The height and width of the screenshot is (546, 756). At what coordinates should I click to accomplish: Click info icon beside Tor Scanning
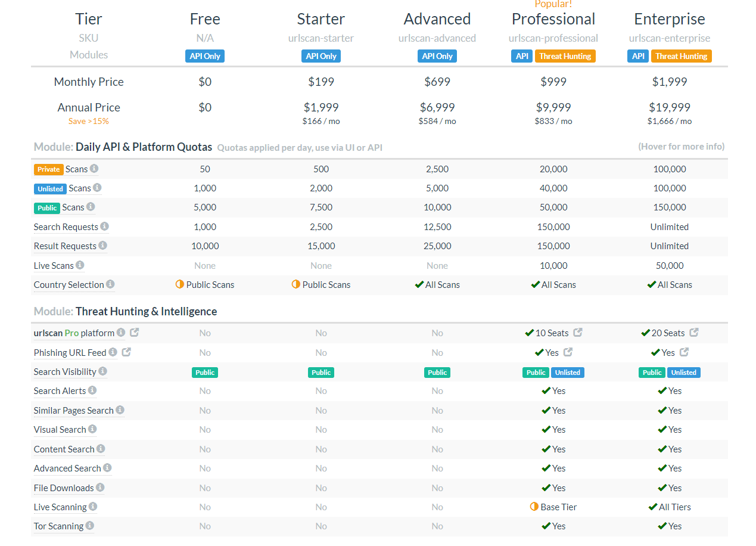[90, 526]
